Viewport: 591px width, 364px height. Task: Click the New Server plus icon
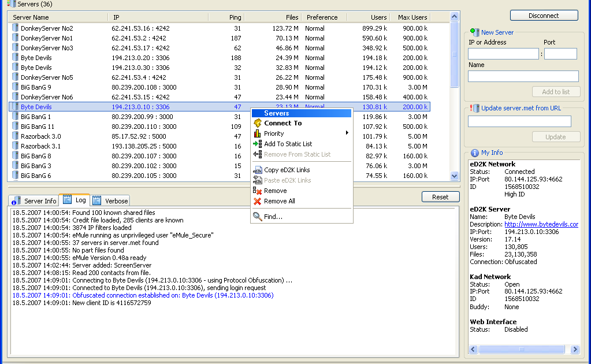pos(474,32)
